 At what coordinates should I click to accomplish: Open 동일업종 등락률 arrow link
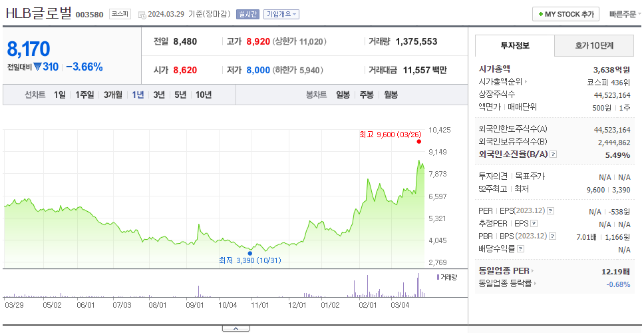click(509, 283)
